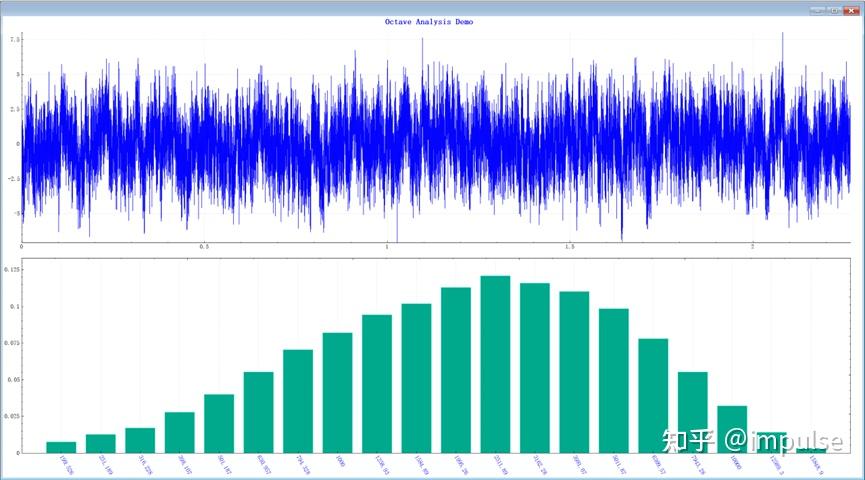Click the 7.5 tick on the waveform axis

point(14,40)
